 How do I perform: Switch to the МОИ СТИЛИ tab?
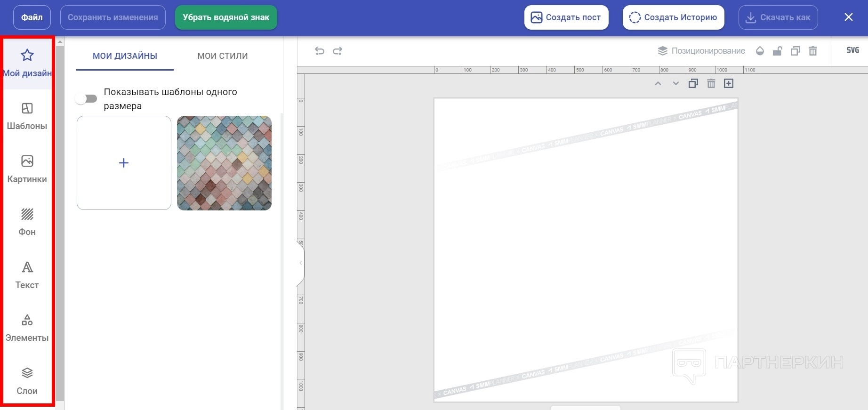(223, 56)
